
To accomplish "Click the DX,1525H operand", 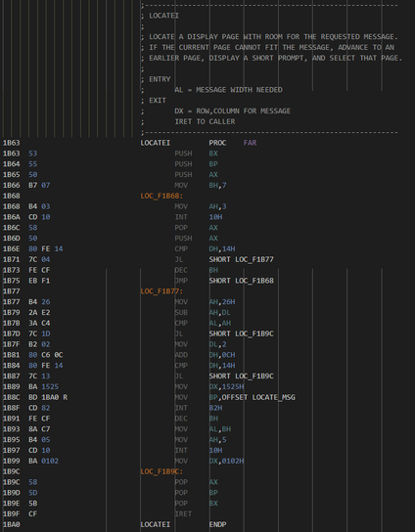I will 226,387.
